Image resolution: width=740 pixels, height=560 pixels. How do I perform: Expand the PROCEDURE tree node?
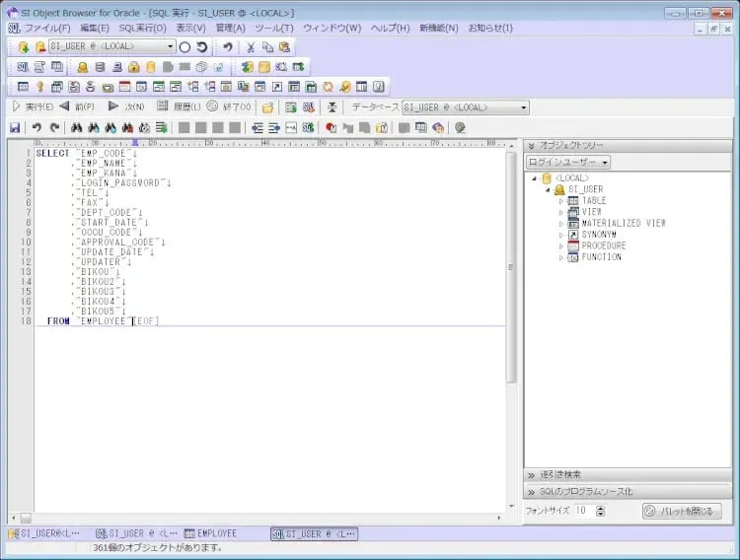pos(561,245)
